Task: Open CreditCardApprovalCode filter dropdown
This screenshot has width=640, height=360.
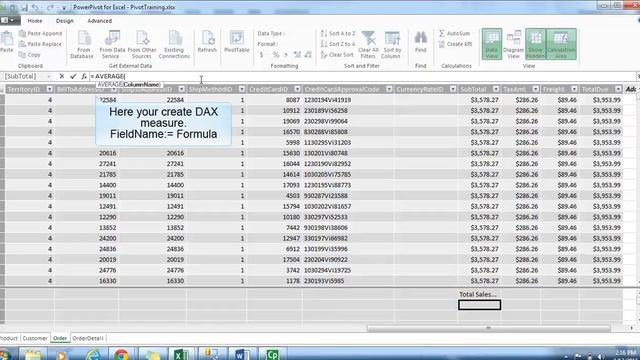Action: coord(389,89)
